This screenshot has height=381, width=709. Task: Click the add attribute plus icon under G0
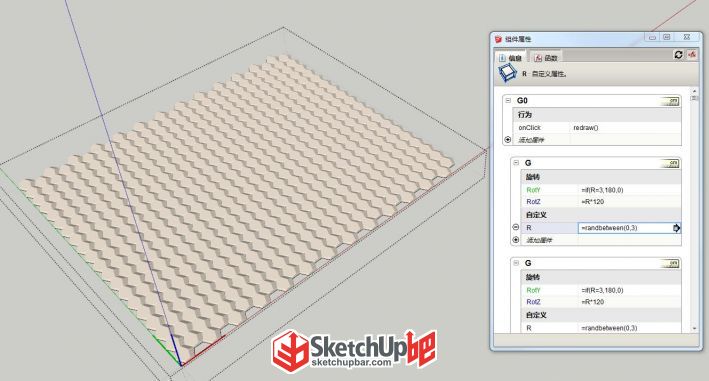pyautogui.click(x=508, y=140)
